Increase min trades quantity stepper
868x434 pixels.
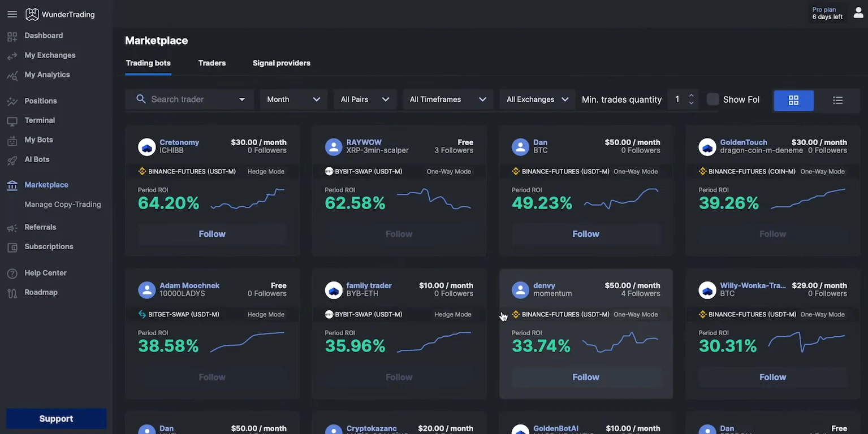(x=691, y=96)
